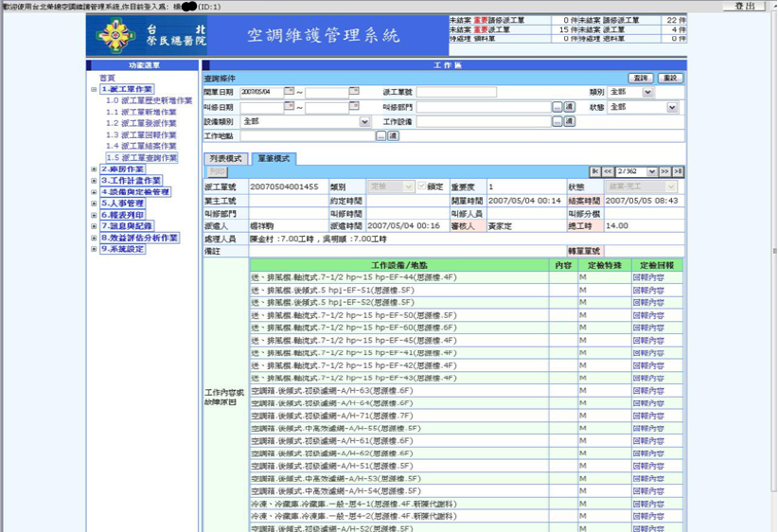Click into the 派工單號 query input field

pos(456,92)
